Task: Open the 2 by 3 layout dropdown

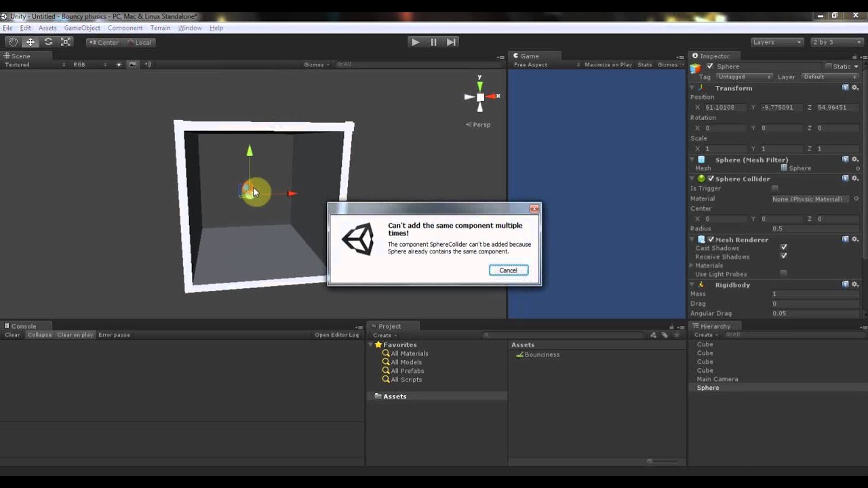Action: (x=837, y=42)
